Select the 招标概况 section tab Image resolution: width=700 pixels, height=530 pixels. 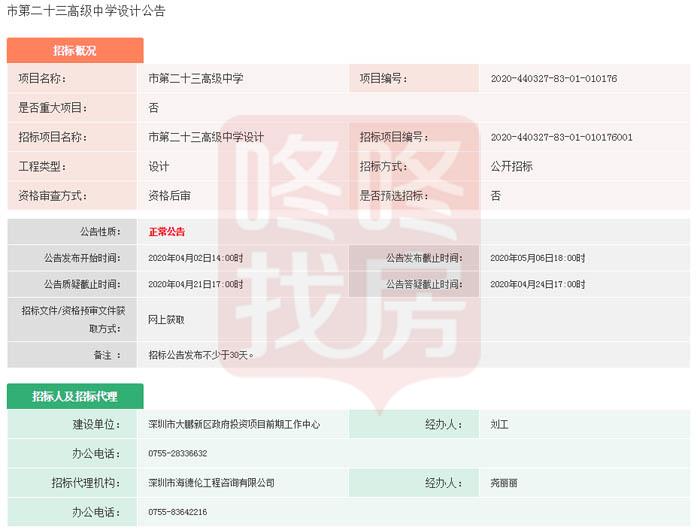[x=75, y=50]
